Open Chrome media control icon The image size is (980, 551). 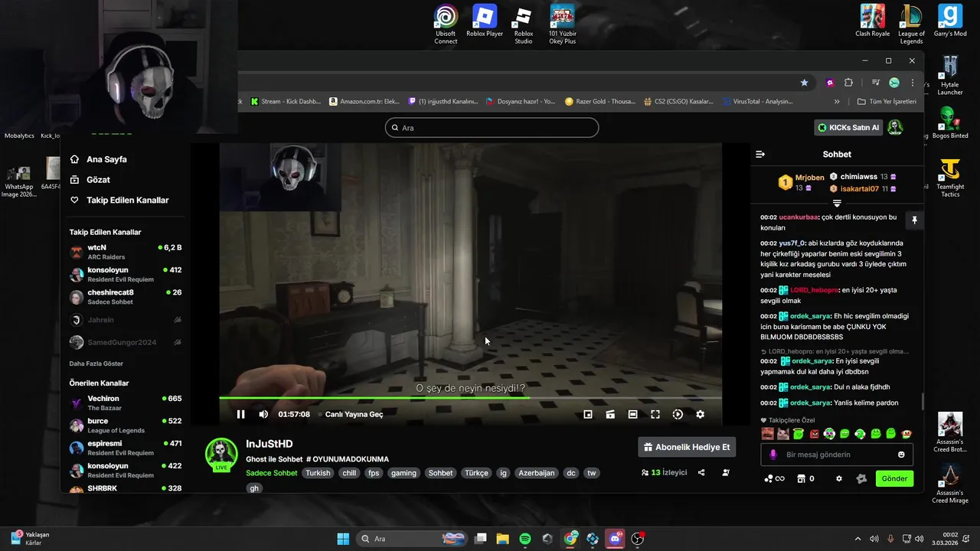click(876, 83)
